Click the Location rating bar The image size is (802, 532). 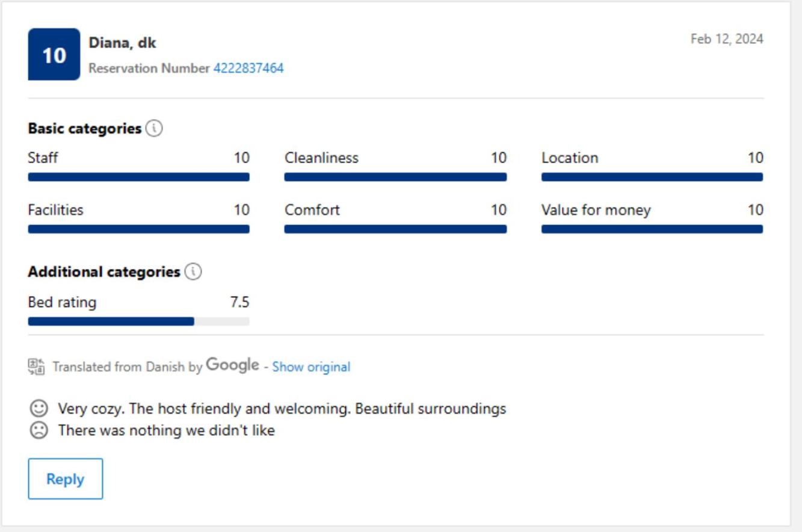point(652,177)
